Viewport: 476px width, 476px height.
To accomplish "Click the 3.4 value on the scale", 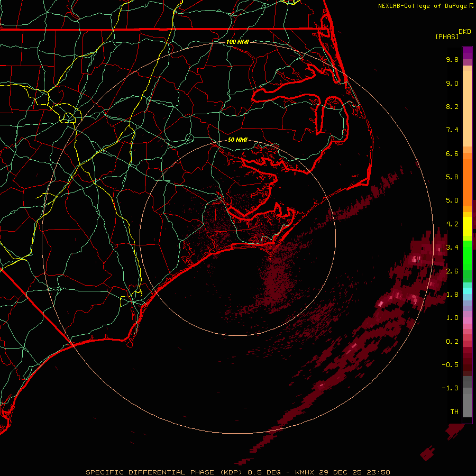I will point(452,248).
